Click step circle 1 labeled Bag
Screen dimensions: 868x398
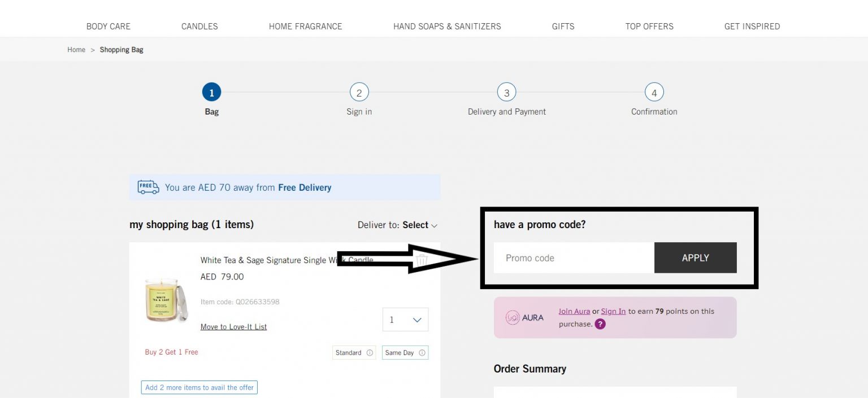tap(211, 92)
